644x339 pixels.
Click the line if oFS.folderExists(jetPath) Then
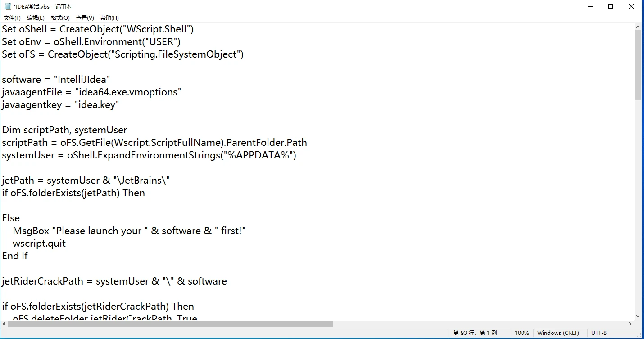click(x=73, y=193)
